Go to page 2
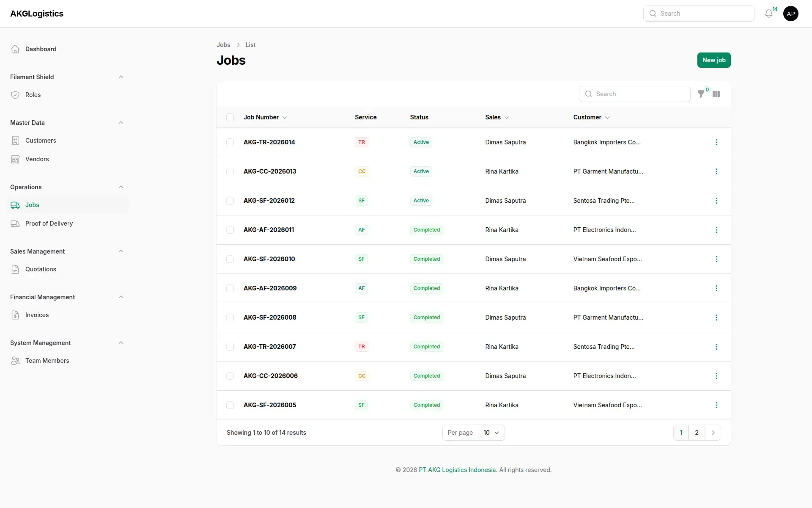Screen dimensions: 812x508 [x=697, y=433]
